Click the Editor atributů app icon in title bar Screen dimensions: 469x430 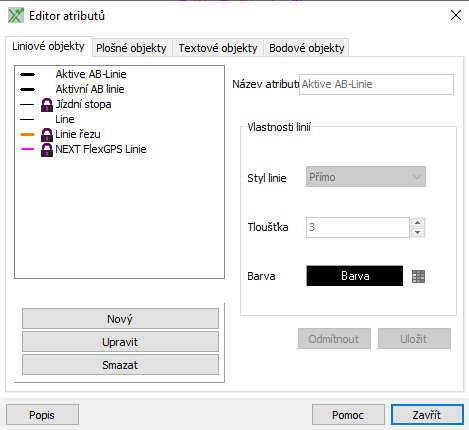point(16,16)
